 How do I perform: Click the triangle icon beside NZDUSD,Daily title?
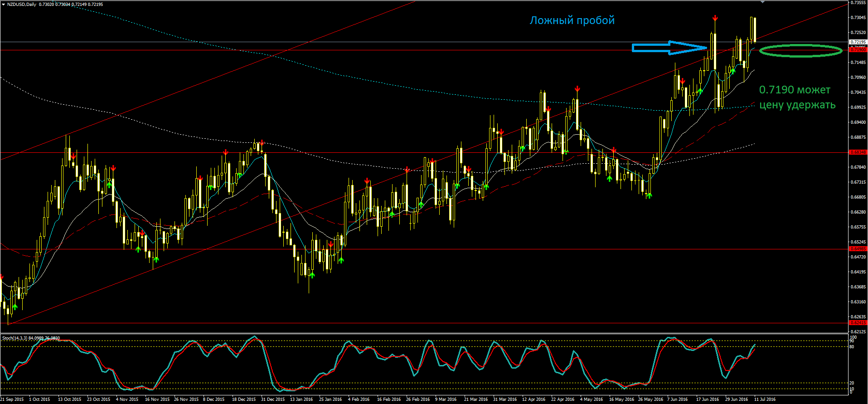point(3,4)
